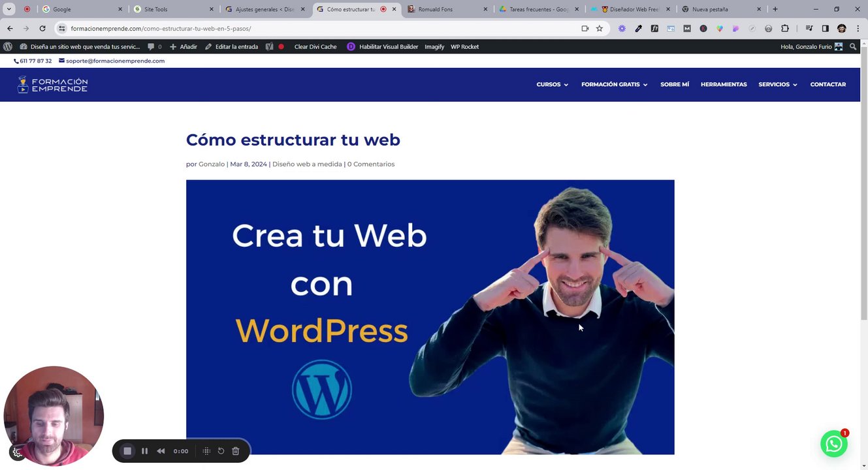Open the SOBRE MÍ page
Screen dimensions: 868x470
coord(675,84)
